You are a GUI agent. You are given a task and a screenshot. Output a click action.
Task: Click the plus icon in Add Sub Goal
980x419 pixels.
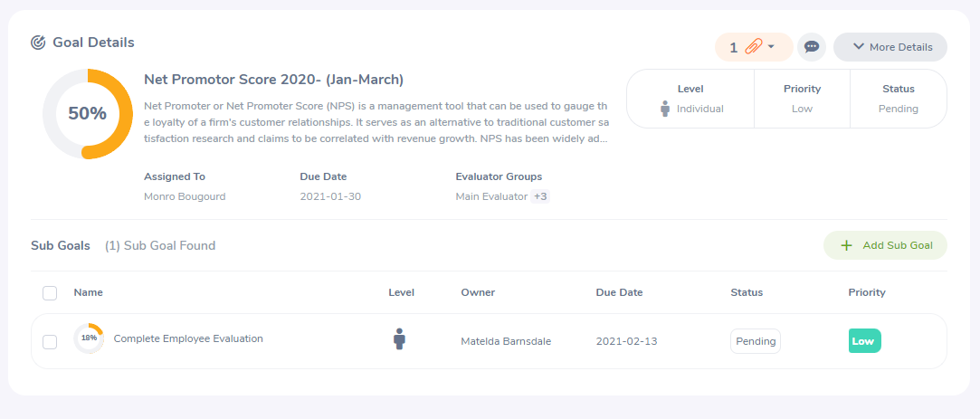(x=846, y=245)
